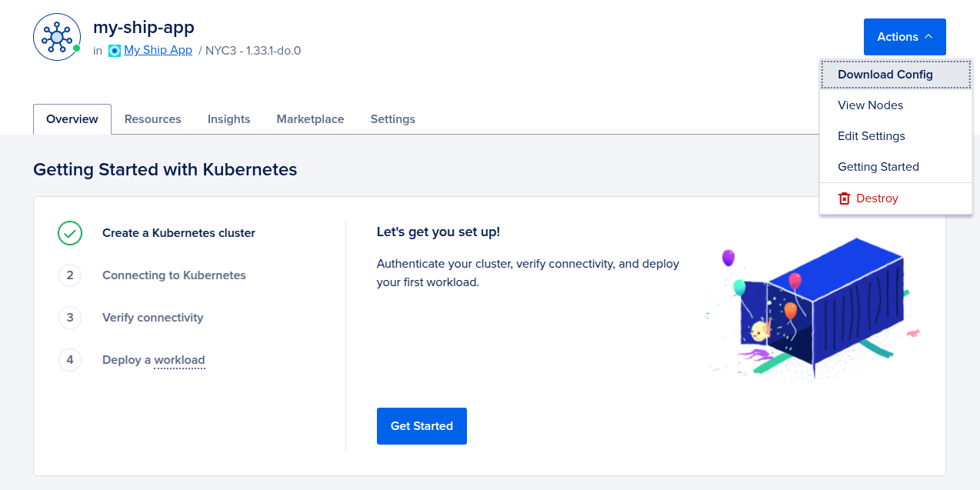The width and height of the screenshot is (980, 490).
Task: Choose Edit Settings in the Actions menu
Action: (871, 135)
